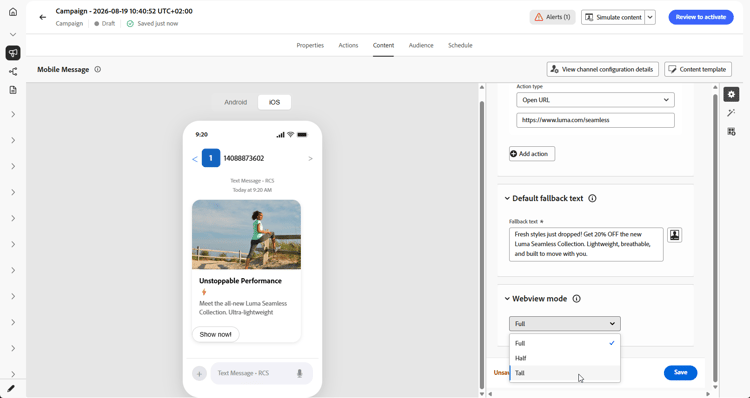Screen dimensions: 750x398
Task: Open the content blocks icon in right rail
Action: pyautogui.click(x=731, y=132)
